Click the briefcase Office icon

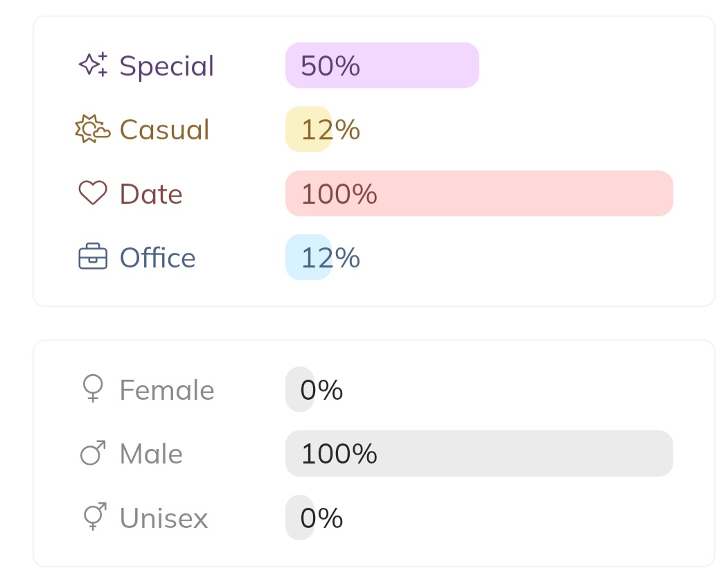(x=93, y=257)
